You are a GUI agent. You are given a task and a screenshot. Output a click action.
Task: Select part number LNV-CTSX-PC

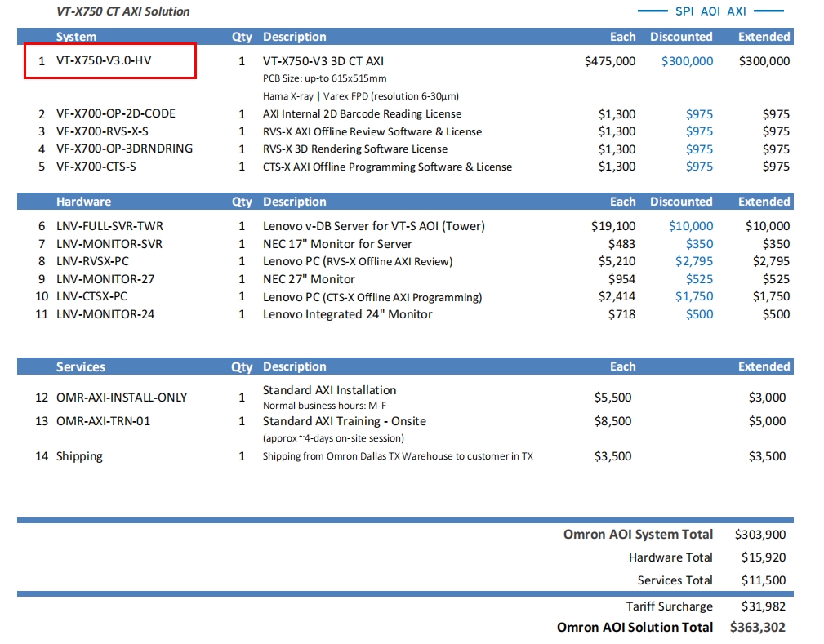[91, 296]
